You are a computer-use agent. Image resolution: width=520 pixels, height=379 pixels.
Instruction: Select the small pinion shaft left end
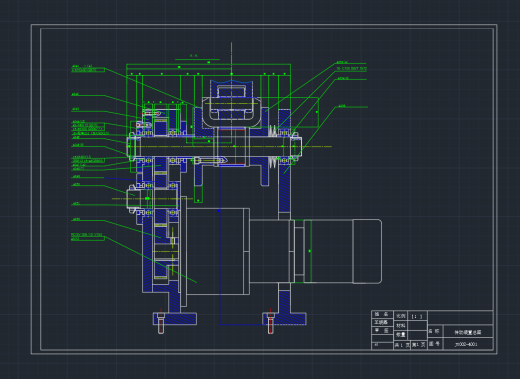point(131,199)
